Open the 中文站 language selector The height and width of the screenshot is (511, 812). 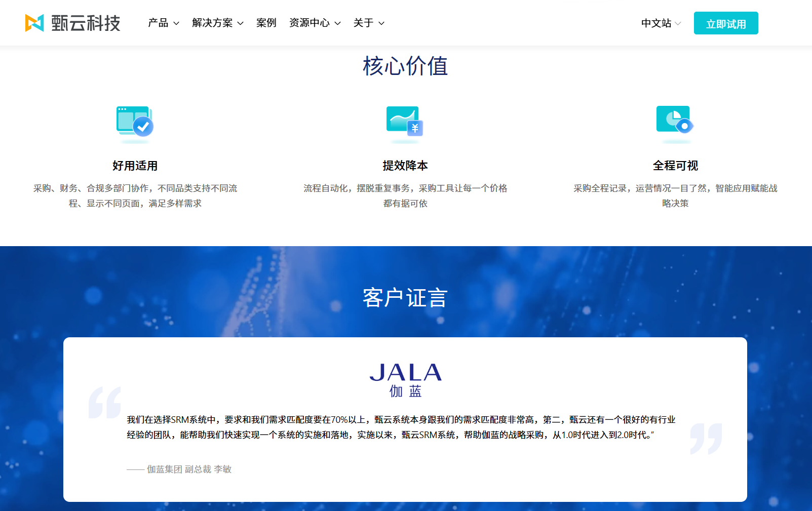[661, 23]
